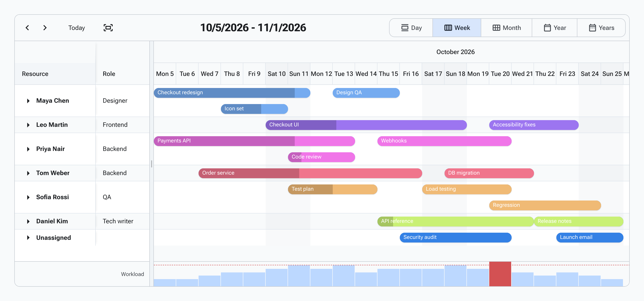Open the Checkout UI task
Viewport: 644px width, 301px height.
coord(366,125)
